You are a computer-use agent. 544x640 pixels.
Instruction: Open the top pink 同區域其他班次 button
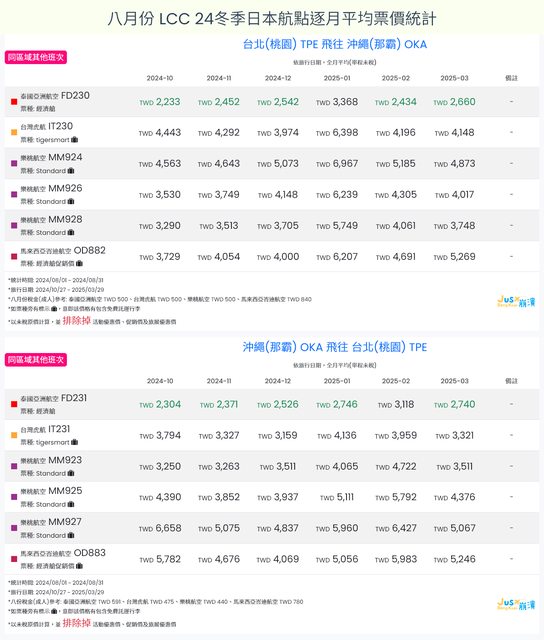point(36,57)
